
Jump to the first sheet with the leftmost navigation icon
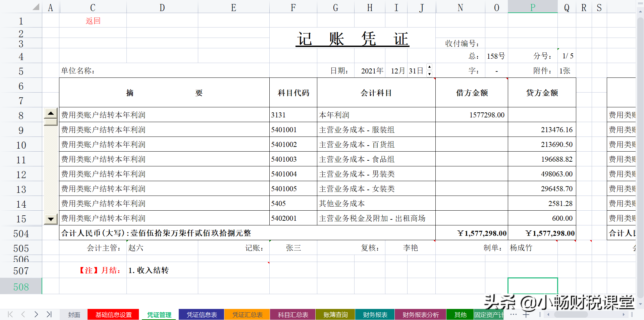click(9, 314)
